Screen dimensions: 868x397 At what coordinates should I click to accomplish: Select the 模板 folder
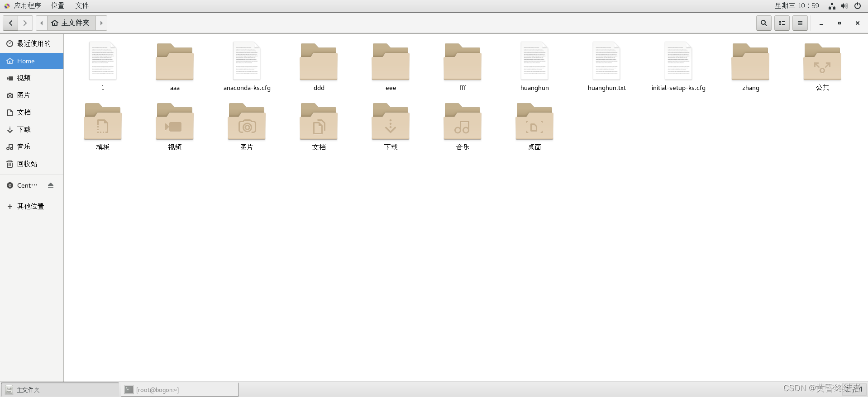103,126
